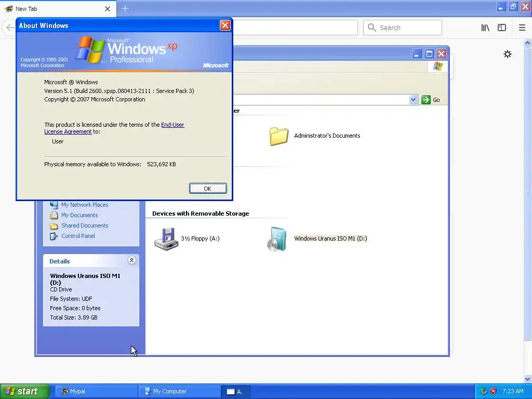Click the browser scrollbar down arrow
The height and width of the screenshot is (399, 532).
[x=527, y=379]
